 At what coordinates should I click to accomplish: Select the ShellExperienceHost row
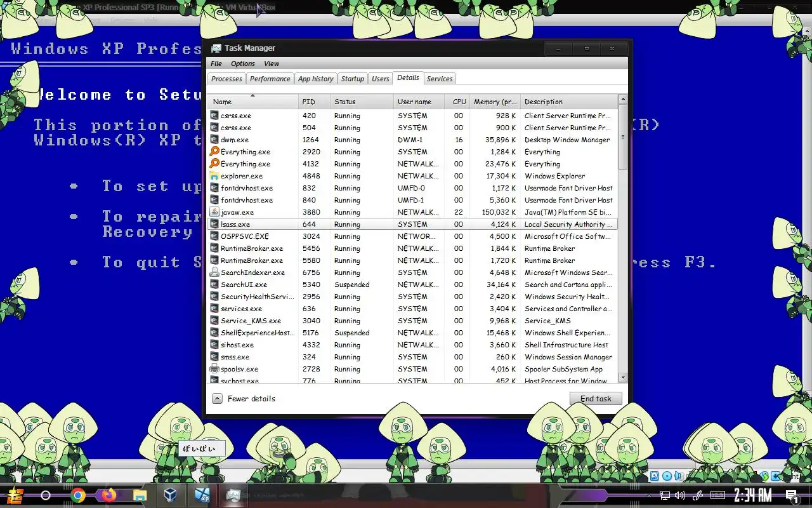[412, 333]
